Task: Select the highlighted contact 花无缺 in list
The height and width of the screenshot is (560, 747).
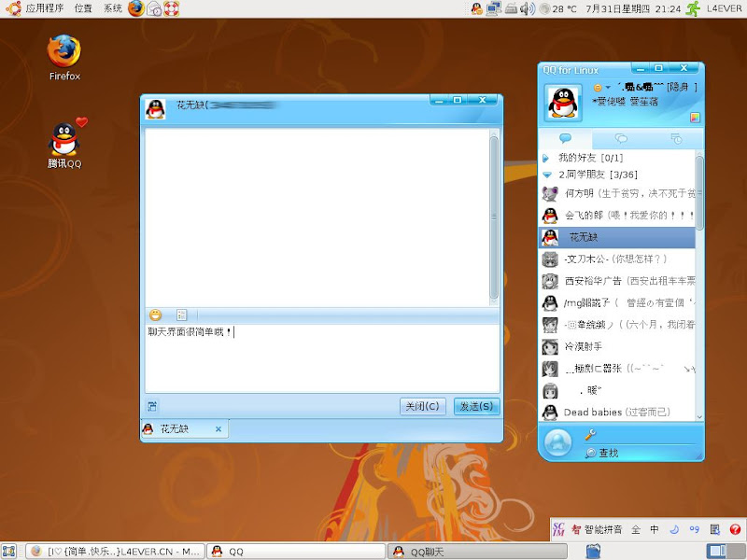Action: tap(617, 237)
